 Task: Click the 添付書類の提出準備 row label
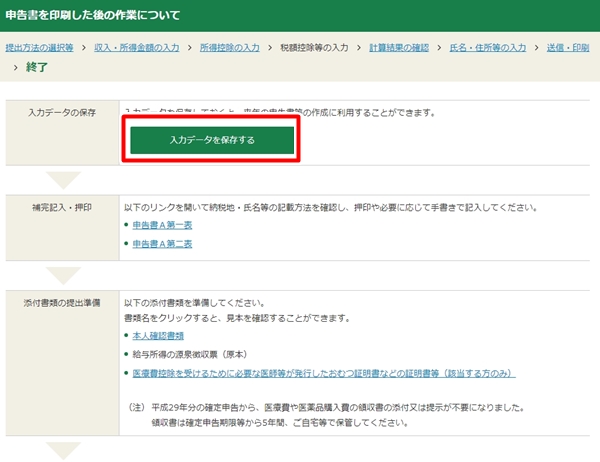pyautogui.click(x=62, y=303)
